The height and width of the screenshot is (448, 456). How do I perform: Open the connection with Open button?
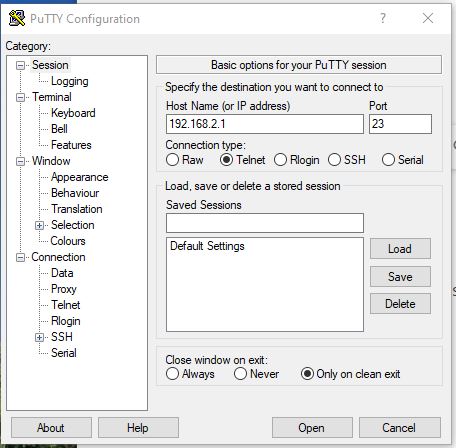312,428
